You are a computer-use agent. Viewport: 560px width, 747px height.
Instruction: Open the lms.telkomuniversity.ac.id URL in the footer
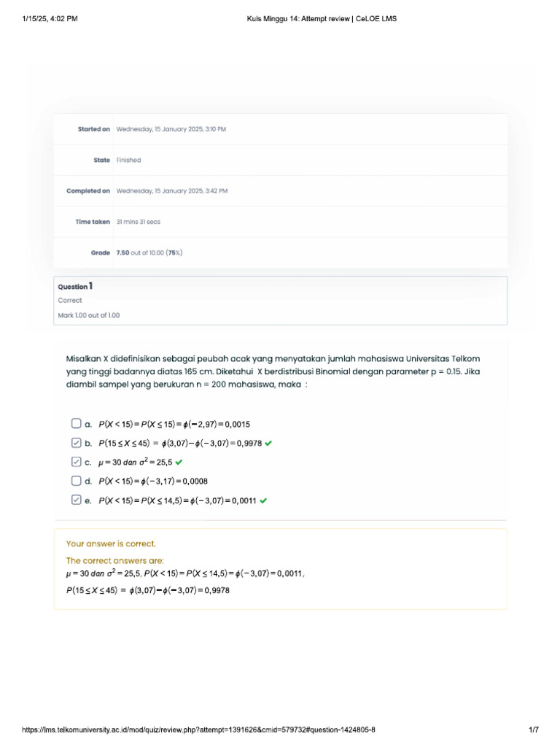(x=199, y=729)
